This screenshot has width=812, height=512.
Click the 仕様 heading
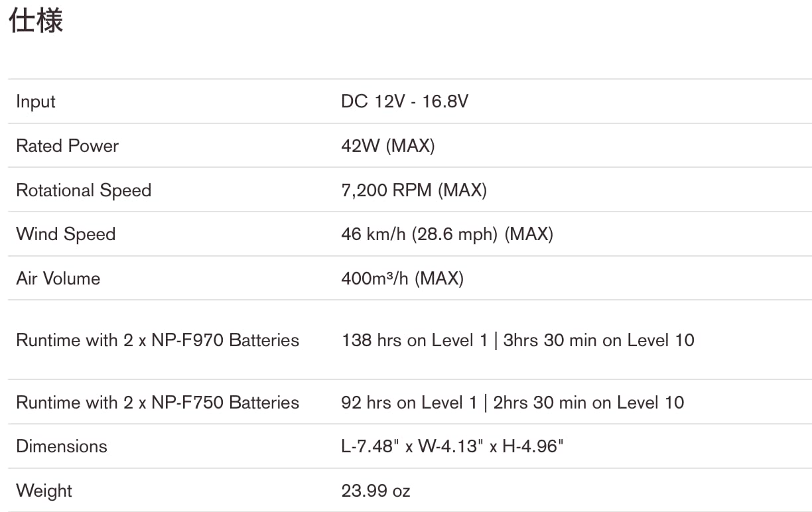coord(36,21)
